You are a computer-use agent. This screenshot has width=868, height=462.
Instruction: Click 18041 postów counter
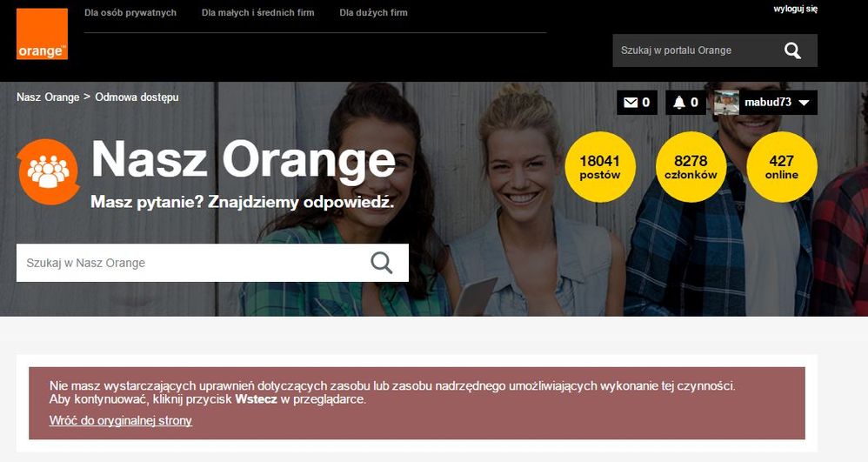pos(600,167)
